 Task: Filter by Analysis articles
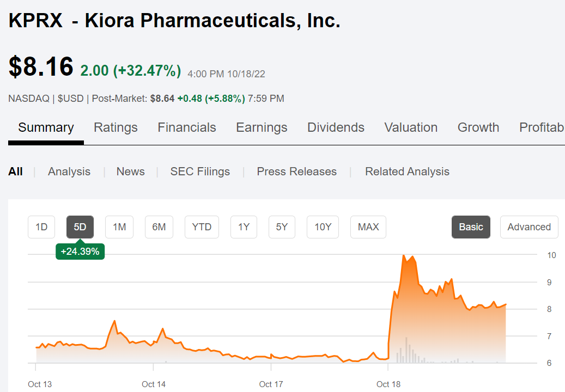coord(69,171)
